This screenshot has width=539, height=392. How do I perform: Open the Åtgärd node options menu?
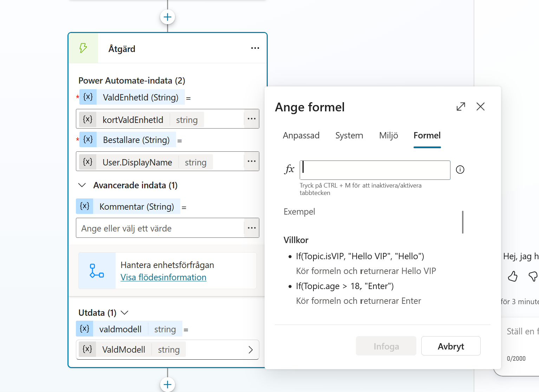(255, 48)
